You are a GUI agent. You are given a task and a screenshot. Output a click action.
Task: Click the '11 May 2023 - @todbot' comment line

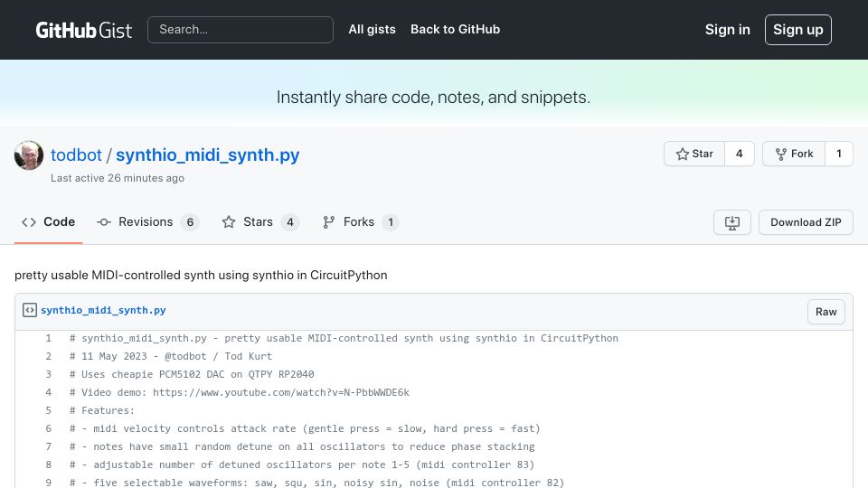pos(171,356)
